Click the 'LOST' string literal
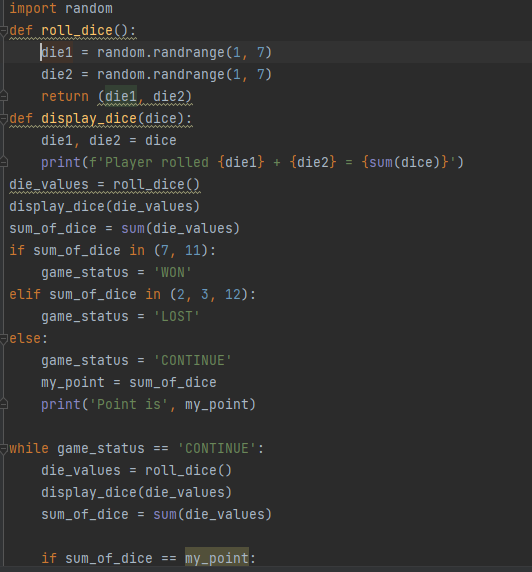Image resolution: width=532 pixels, height=572 pixels. coord(177,317)
